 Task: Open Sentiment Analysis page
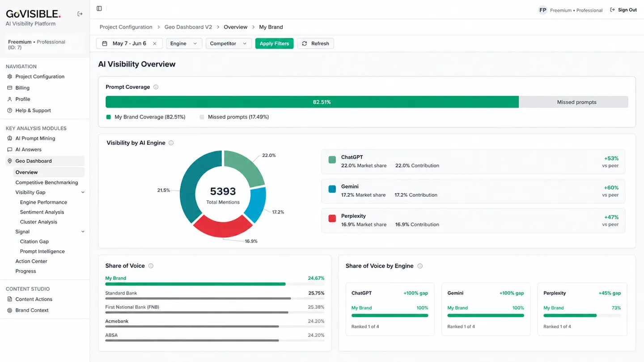pos(42,212)
